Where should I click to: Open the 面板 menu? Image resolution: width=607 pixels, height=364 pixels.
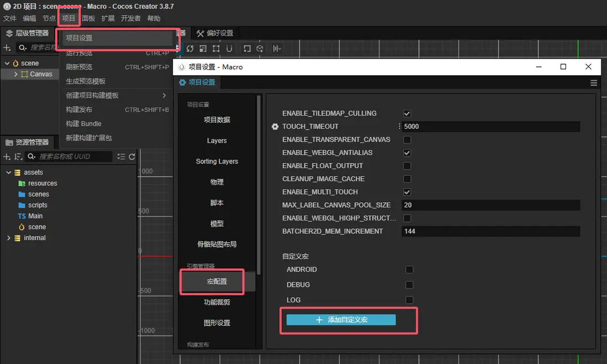click(x=88, y=19)
